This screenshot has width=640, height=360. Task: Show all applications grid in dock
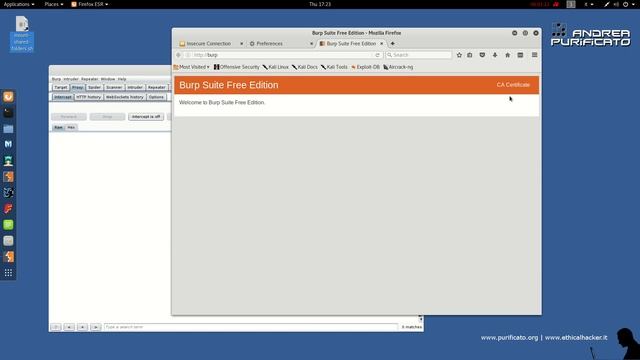(8, 273)
